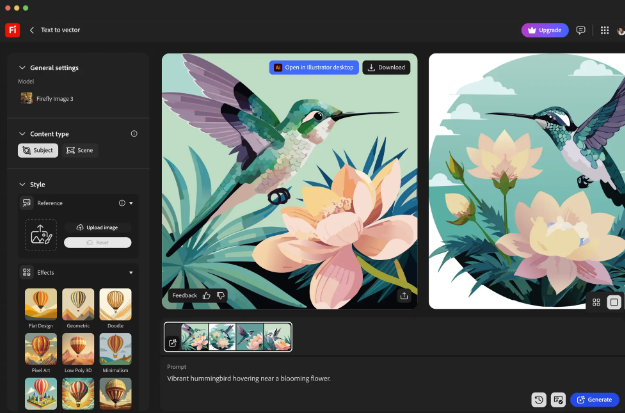
Task: Open the prompt history clock icon
Action: pos(539,399)
